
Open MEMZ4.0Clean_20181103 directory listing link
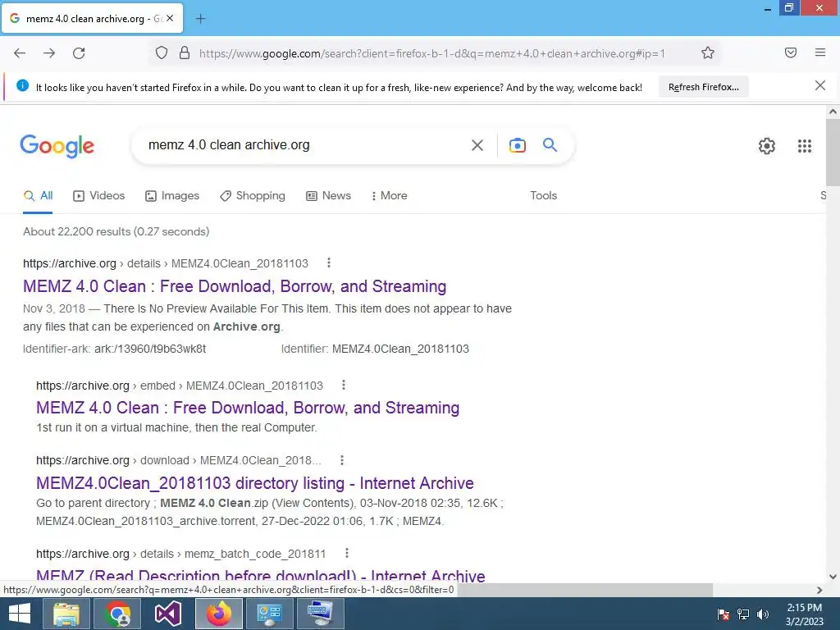click(x=255, y=483)
